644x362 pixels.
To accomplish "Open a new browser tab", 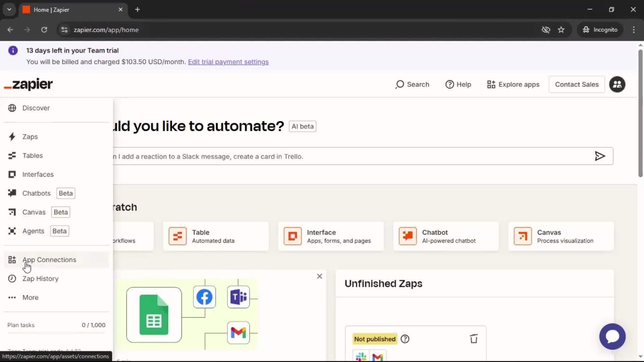I will 138,10.
